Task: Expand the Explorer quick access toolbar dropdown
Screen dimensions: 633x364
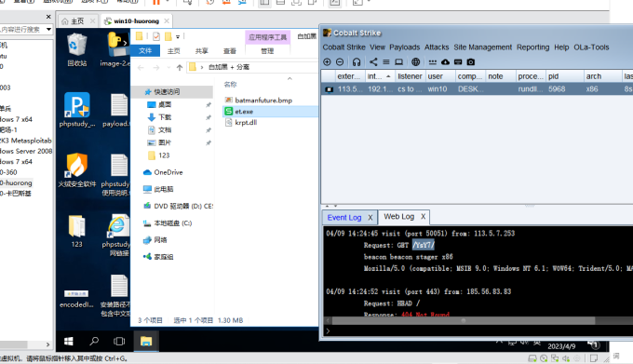Action: point(178,36)
